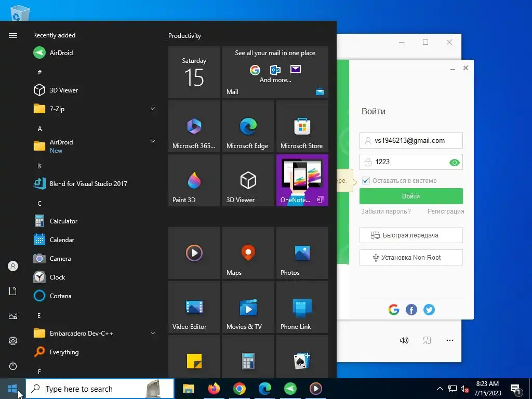532x399 pixels.
Task: Open the media player tile above Video Editor
Action: click(x=194, y=253)
